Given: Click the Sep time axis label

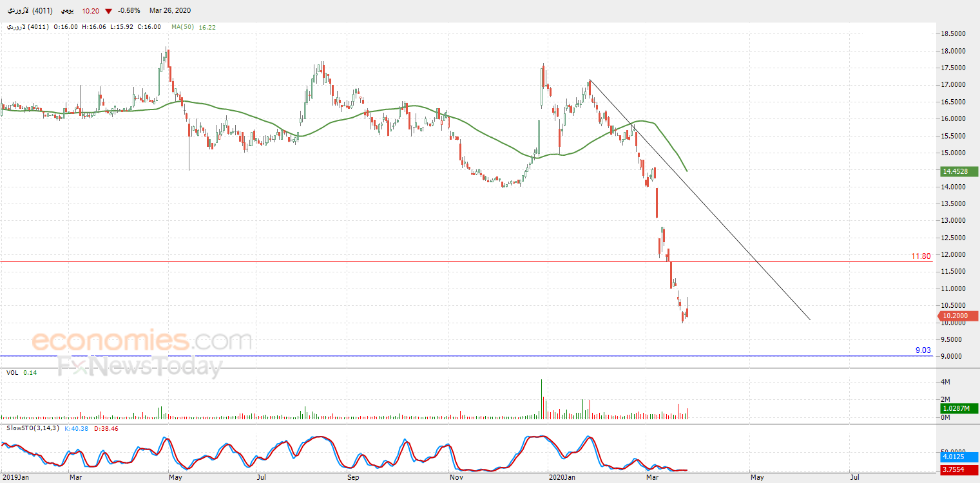Looking at the screenshot, I should pyautogui.click(x=353, y=477).
